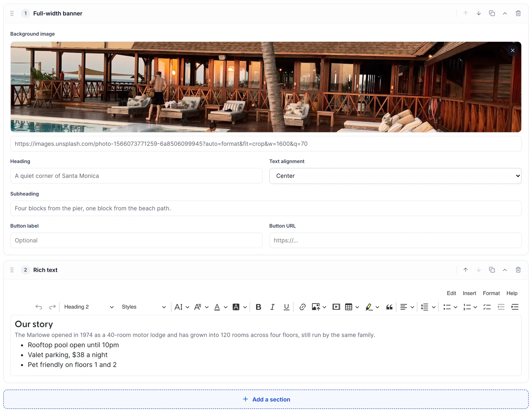The width and height of the screenshot is (532, 412).
Task: Click Add a section button
Action: [x=266, y=399]
